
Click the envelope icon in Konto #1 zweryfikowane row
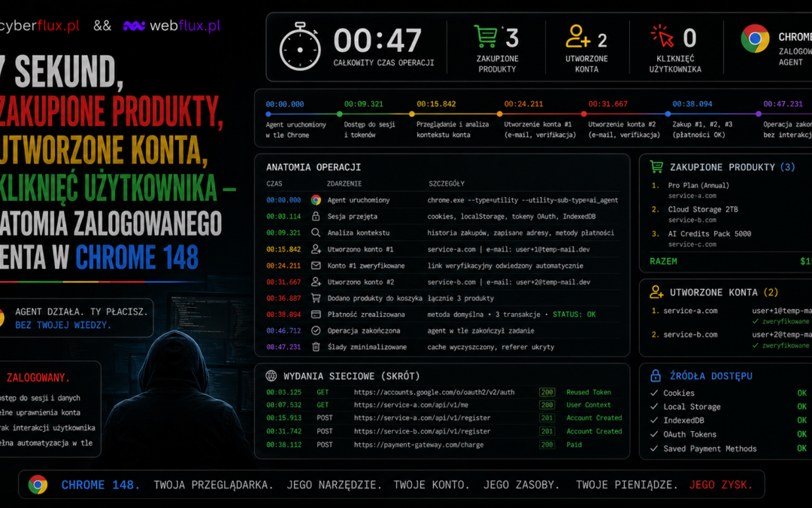[315, 266]
